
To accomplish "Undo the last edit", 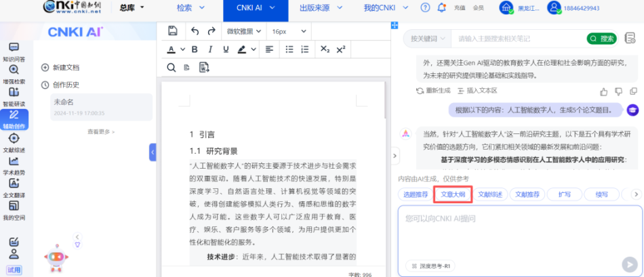I will pyautogui.click(x=195, y=31).
